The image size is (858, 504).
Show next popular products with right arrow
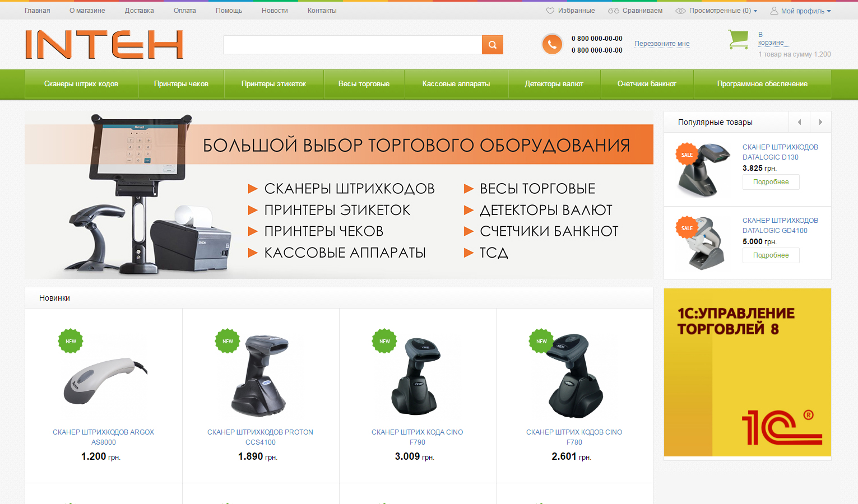click(820, 122)
